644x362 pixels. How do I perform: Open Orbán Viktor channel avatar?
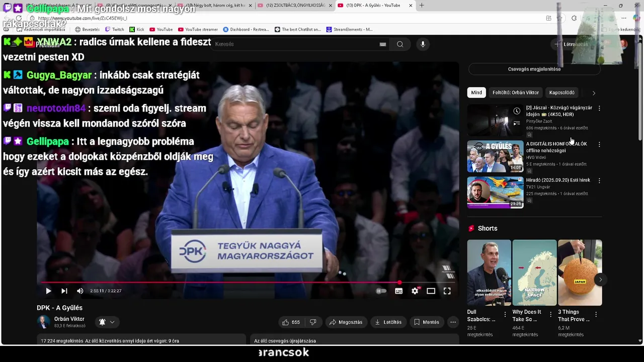[44, 322]
